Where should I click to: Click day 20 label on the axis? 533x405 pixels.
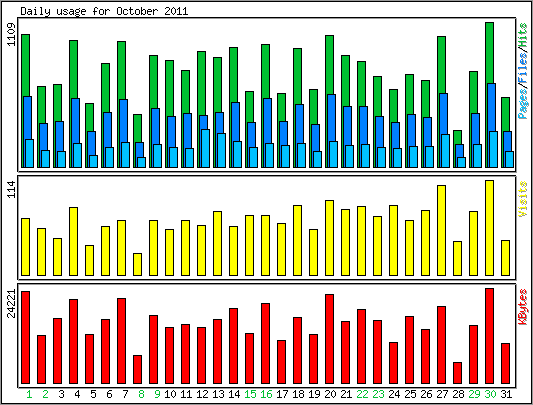pyautogui.click(x=330, y=394)
